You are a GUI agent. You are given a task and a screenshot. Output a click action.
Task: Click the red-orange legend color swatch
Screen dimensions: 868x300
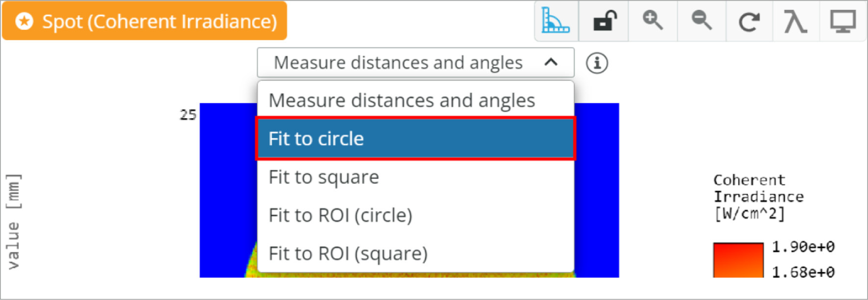(738, 260)
